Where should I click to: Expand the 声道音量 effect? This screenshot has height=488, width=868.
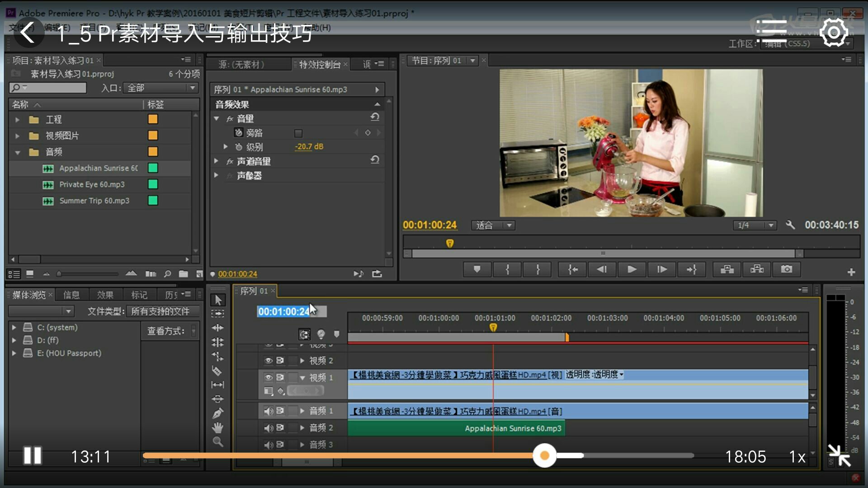pos(216,161)
